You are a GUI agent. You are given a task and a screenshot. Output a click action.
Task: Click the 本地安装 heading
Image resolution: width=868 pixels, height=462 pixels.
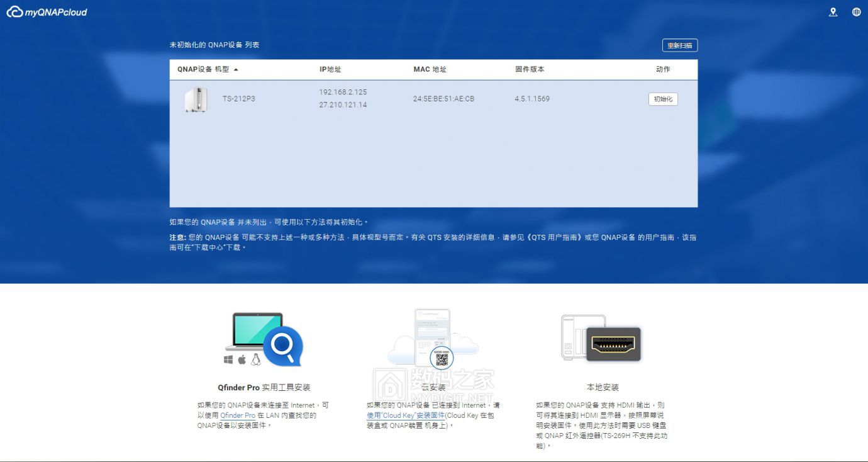603,387
